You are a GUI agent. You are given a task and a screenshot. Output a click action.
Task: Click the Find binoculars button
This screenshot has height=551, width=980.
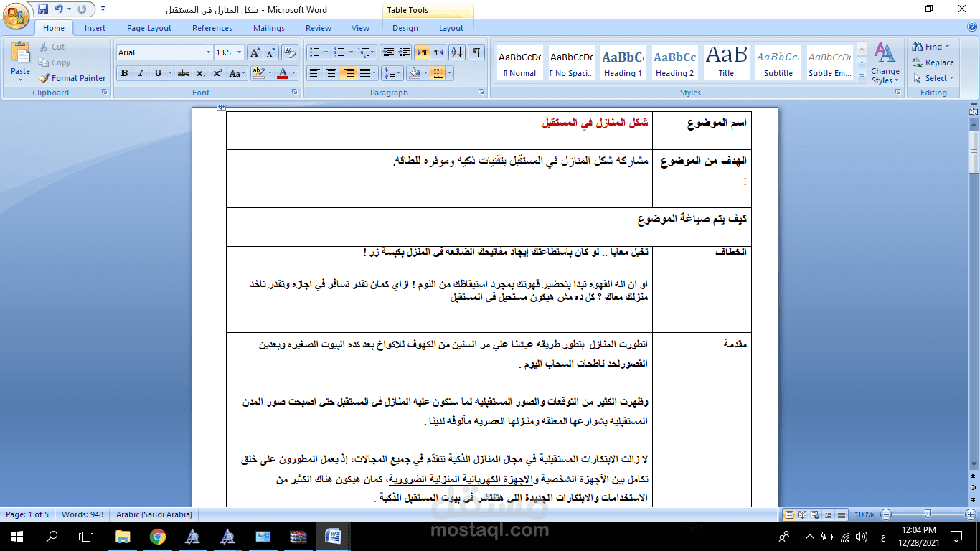(x=930, y=47)
